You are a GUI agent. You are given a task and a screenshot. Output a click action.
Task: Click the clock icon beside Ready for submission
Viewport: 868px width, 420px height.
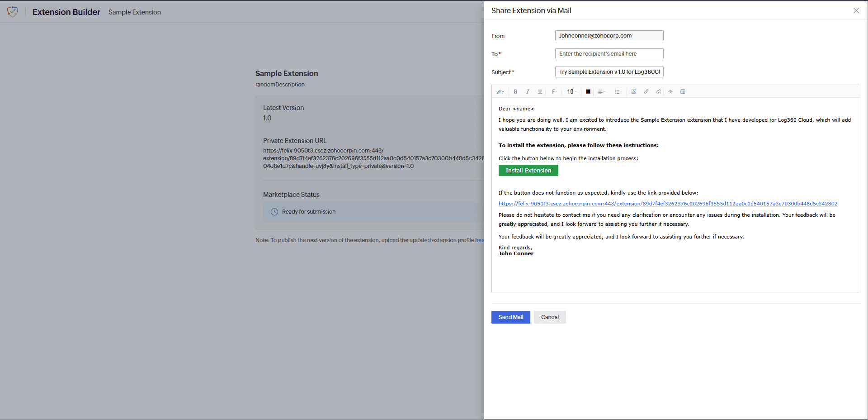(274, 212)
